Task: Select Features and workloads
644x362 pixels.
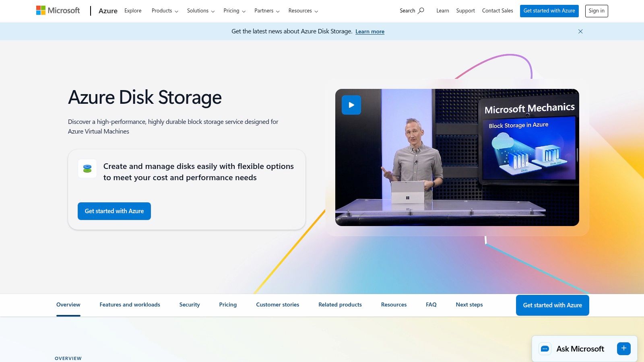Action: 130,304
